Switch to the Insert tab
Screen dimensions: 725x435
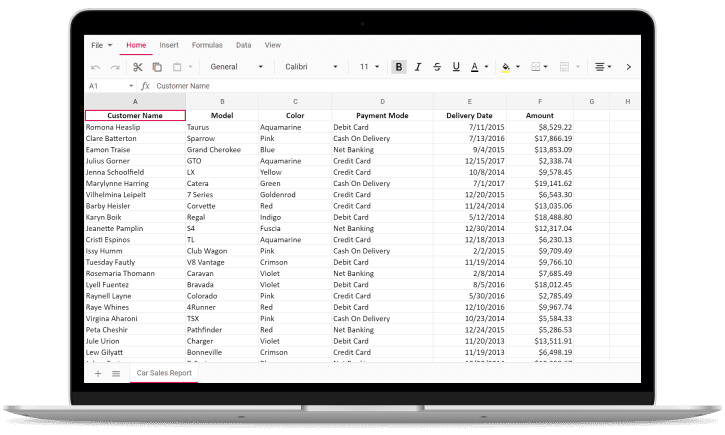tap(169, 45)
